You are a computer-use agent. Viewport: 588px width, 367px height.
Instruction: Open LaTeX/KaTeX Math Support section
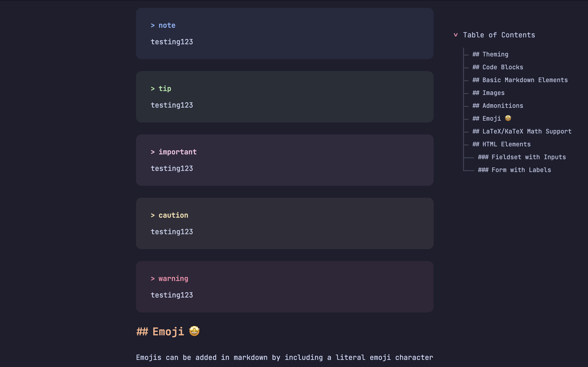click(x=522, y=132)
